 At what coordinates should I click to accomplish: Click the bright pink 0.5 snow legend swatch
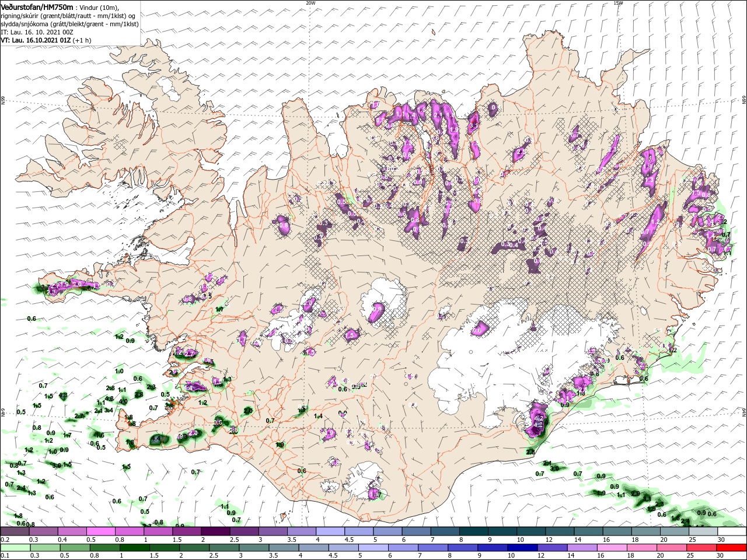coord(101,531)
